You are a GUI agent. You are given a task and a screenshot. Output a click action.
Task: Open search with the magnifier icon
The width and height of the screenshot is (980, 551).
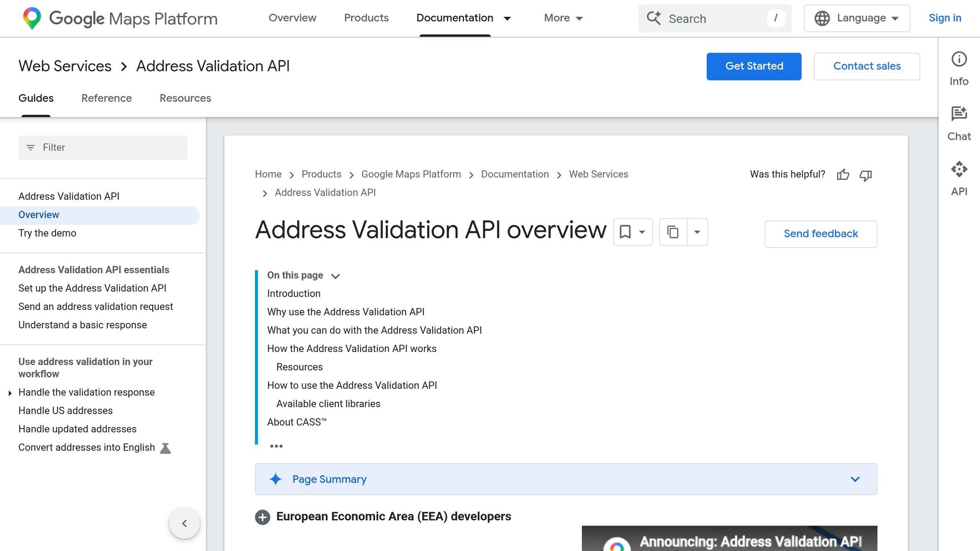654,18
